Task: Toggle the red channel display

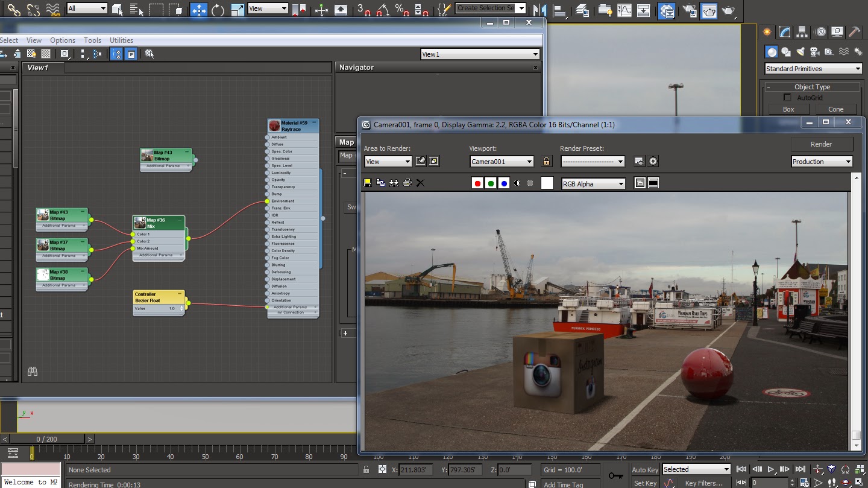Action: click(x=477, y=183)
